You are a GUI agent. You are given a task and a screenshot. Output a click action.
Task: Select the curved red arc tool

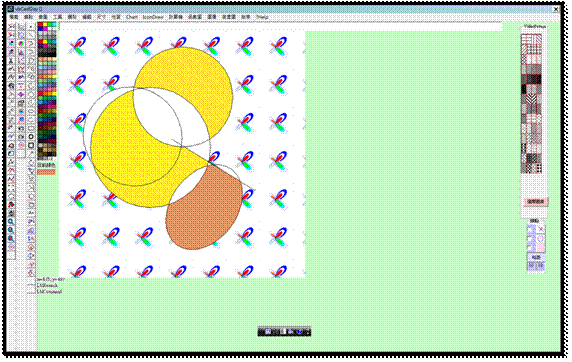point(31,44)
